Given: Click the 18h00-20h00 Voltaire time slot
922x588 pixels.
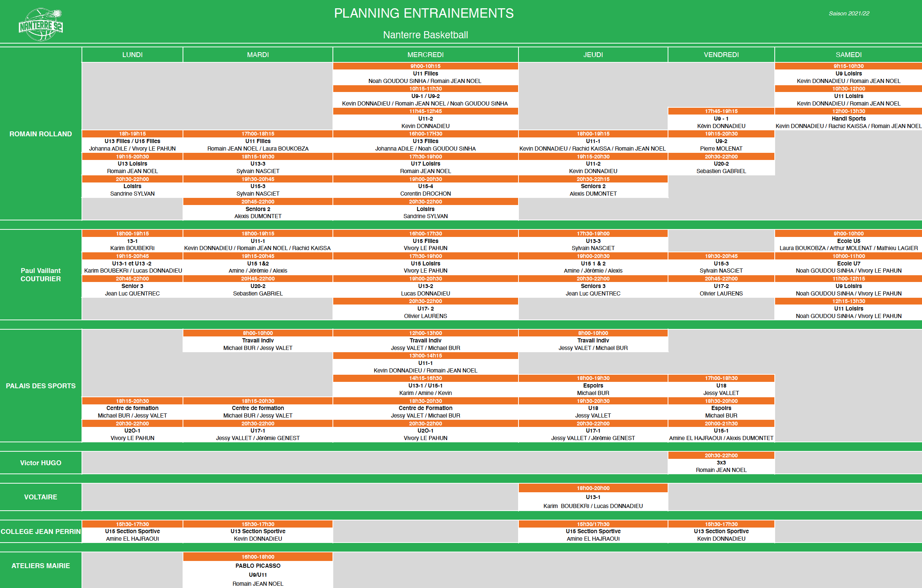Looking at the screenshot, I should [x=593, y=488].
